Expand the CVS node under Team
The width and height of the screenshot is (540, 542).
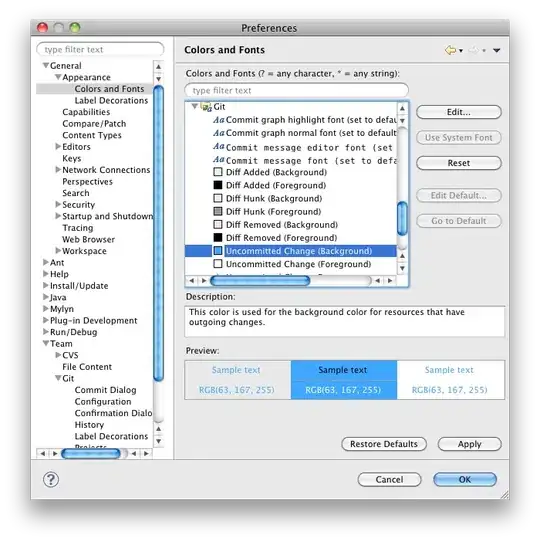click(58, 355)
